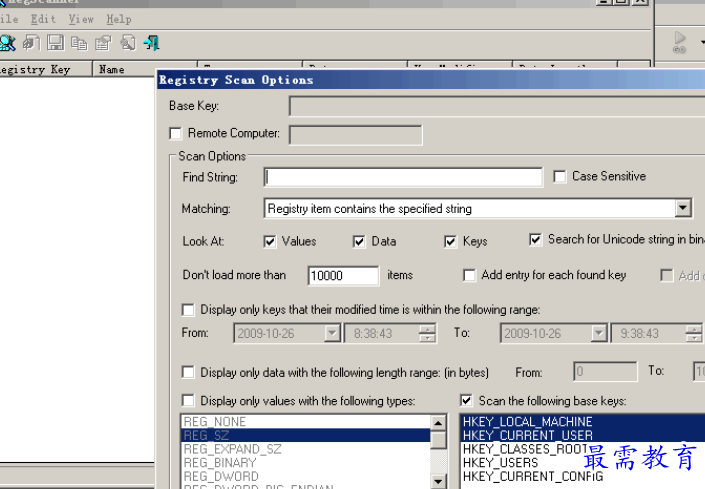Click the Go play icon in background window
Image resolution: width=705 pixels, height=489 pixels.
click(679, 42)
